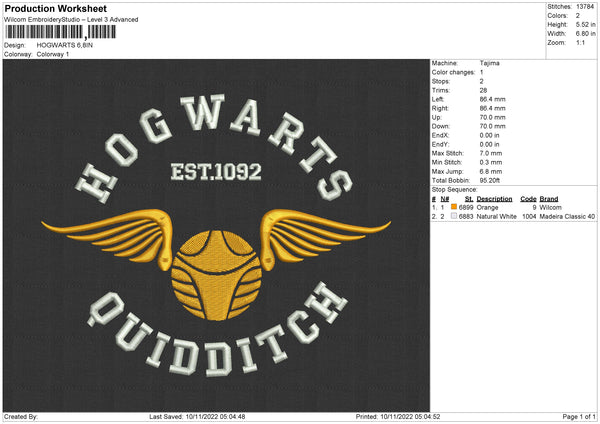Click the orange thread color swatch
The height and width of the screenshot is (424, 600).
click(x=454, y=207)
